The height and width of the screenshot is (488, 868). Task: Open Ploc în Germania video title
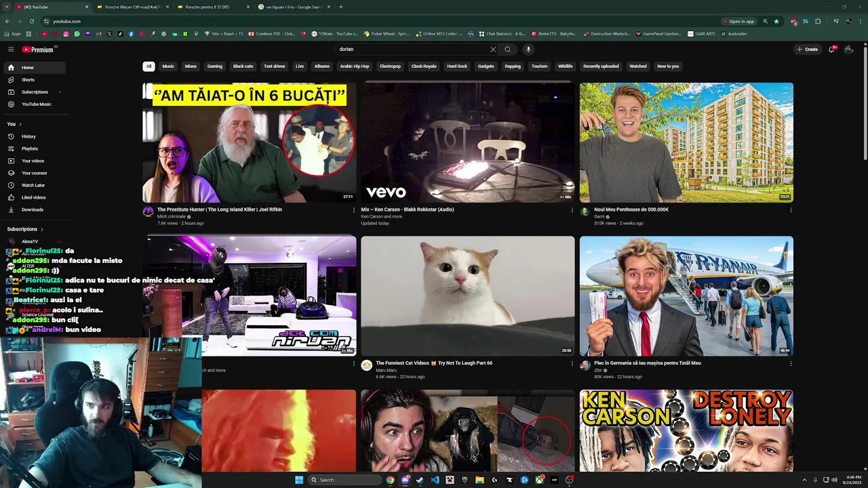pyautogui.click(x=648, y=363)
